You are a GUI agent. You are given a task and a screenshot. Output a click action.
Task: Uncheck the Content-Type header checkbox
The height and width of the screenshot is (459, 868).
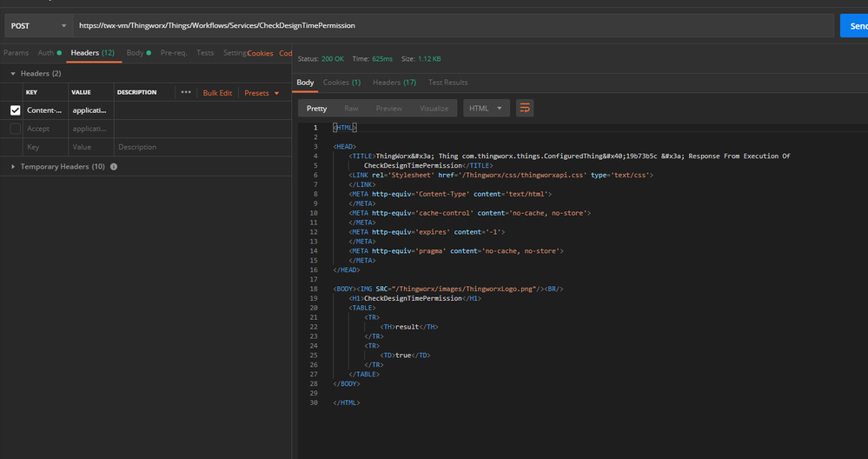tap(16, 110)
